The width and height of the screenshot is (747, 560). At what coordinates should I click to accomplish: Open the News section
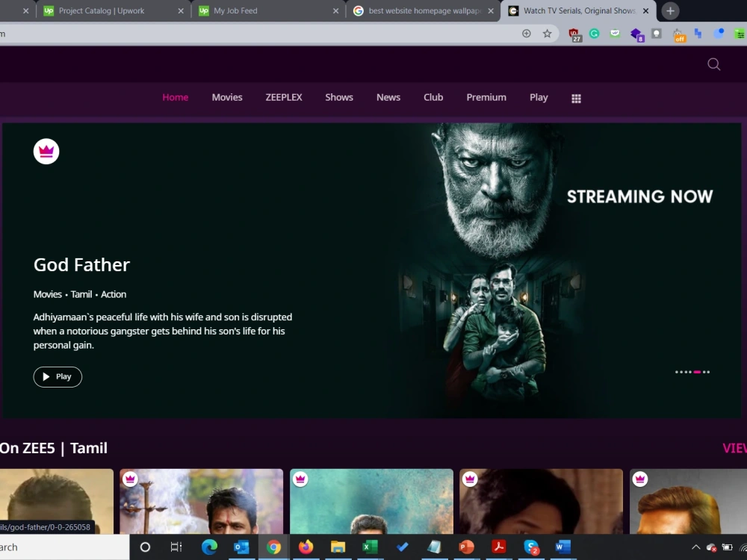388,98
